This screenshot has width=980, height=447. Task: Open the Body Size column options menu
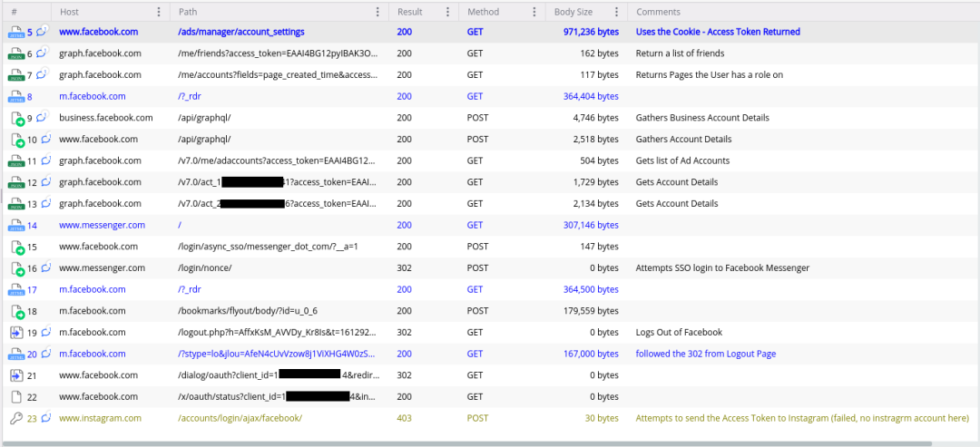pyautogui.click(x=616, y=12)
